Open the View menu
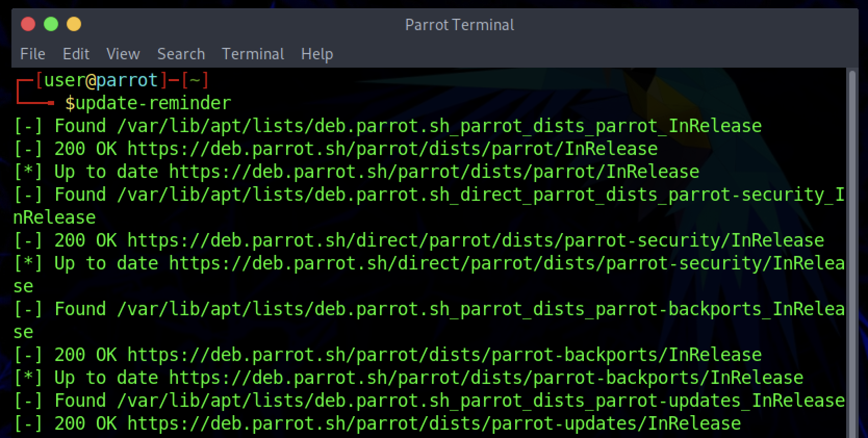Screen dimensions: 868x438 point(123,54)
